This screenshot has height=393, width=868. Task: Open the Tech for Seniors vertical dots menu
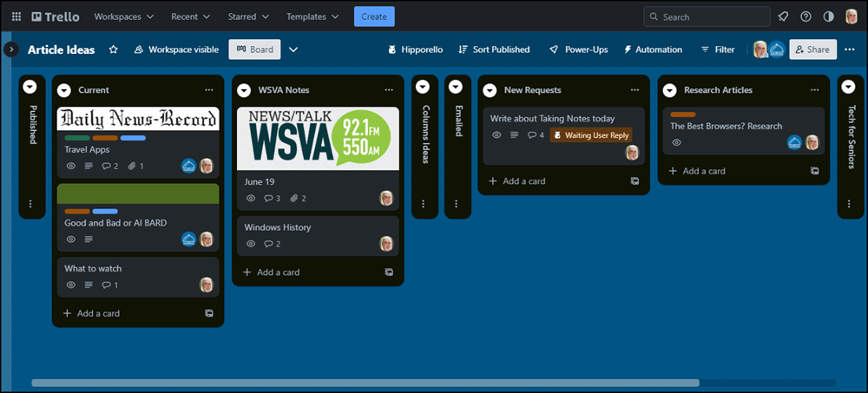[x=849, y=204]
